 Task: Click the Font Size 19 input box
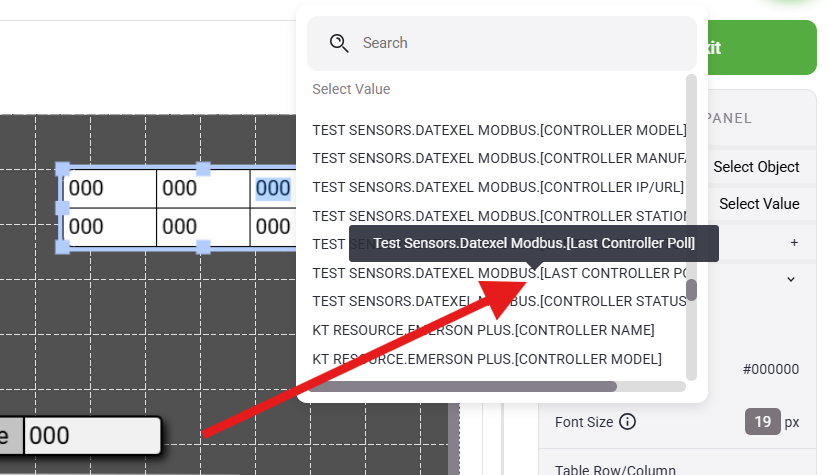click(x=762, y=422)
